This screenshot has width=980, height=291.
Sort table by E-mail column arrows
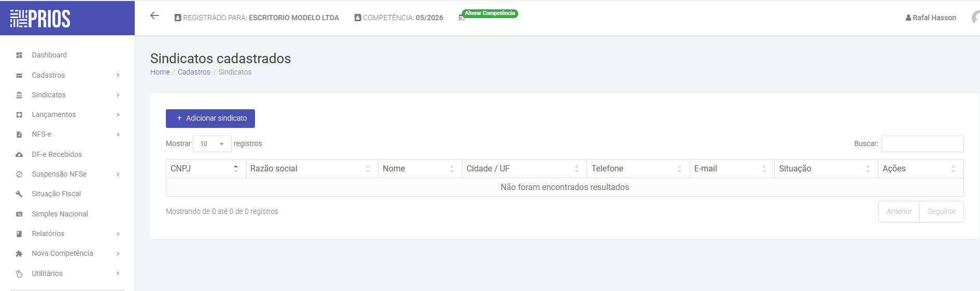pyautogui.click(x=764, y=168)
